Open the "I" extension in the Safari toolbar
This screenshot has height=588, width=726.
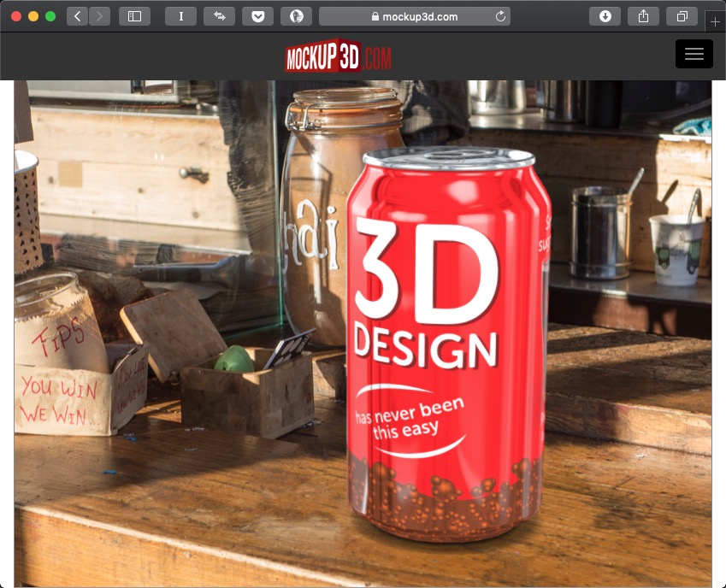click(x=180, y=15)
